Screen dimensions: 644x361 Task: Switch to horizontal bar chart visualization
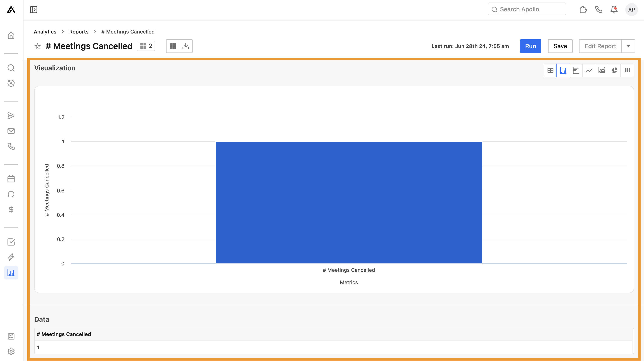point(576,70)
